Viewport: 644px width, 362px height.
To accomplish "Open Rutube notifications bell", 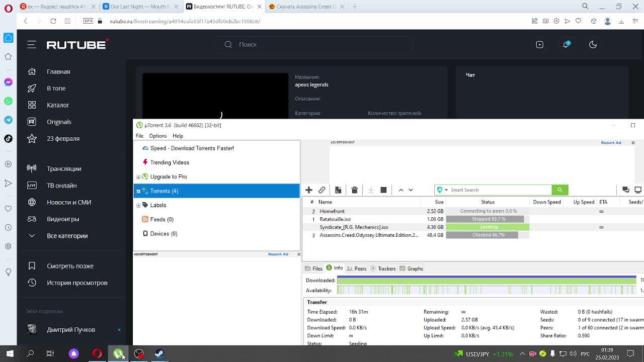I will (x=566, y=45).
